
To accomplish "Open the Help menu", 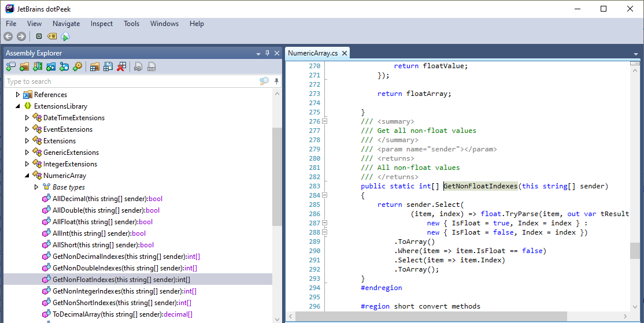I will (x=197, y=23).
